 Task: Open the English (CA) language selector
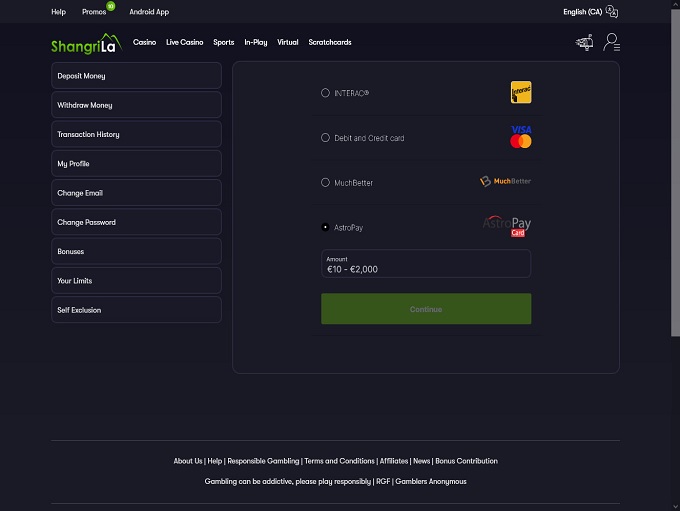click(x=582, y=12)
